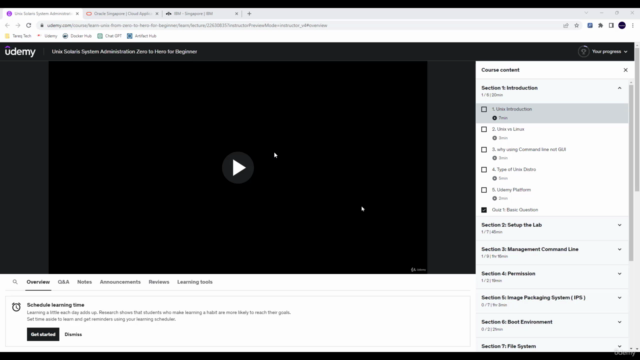Open Docker Hub bookmark
The image size is (640, 360).
[x=77, y=36]
